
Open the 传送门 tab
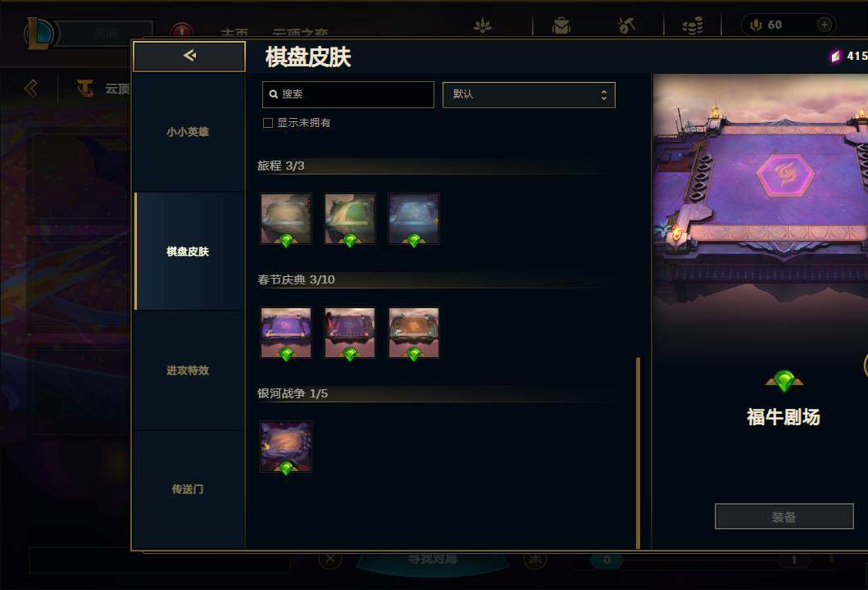(x=188, y=489)
